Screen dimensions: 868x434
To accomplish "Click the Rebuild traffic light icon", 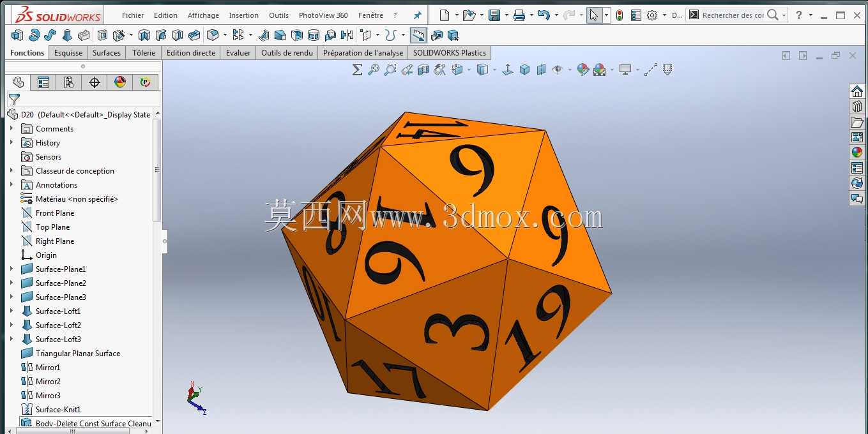I will tap(619, 15).
